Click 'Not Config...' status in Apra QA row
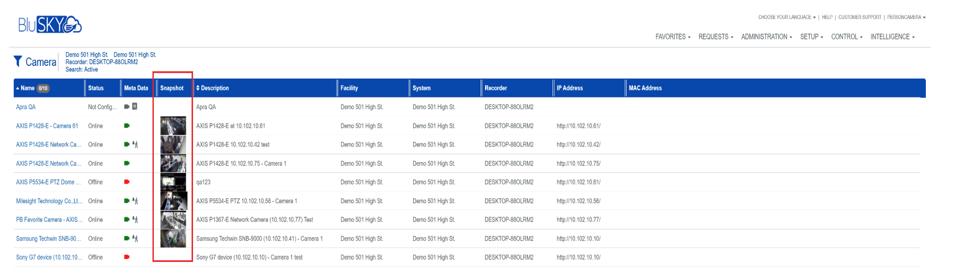Screen dimensions: 980x279 pos(102,107)
